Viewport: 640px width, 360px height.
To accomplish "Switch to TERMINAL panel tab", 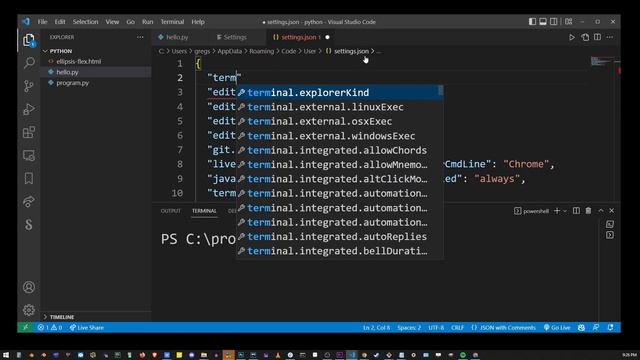I will point(204,211).
